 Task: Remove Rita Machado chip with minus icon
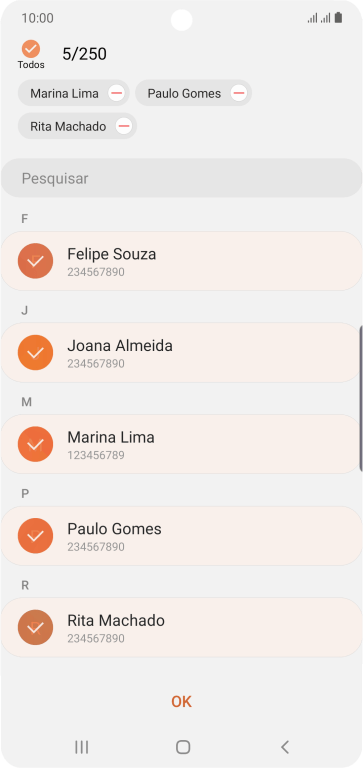[x=124, y=126]
